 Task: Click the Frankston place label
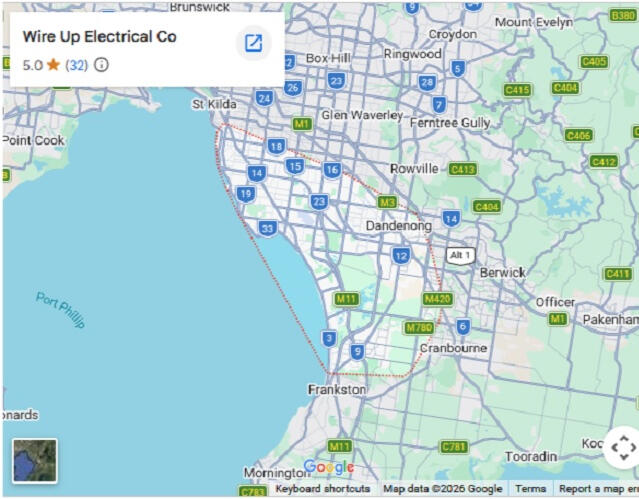(x=337, y=389)
